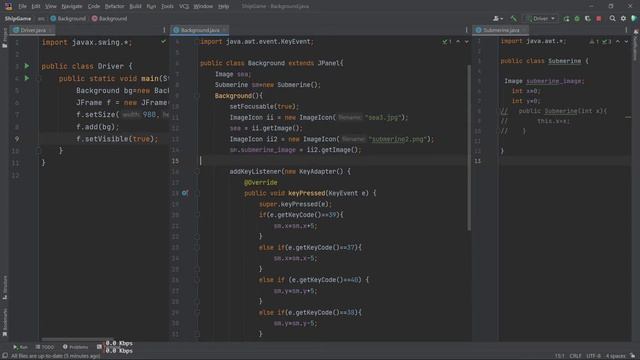Click the green checkmark inspection indicator in Driver.java
The height and width of the screenshot is (360, 640).
163,42
